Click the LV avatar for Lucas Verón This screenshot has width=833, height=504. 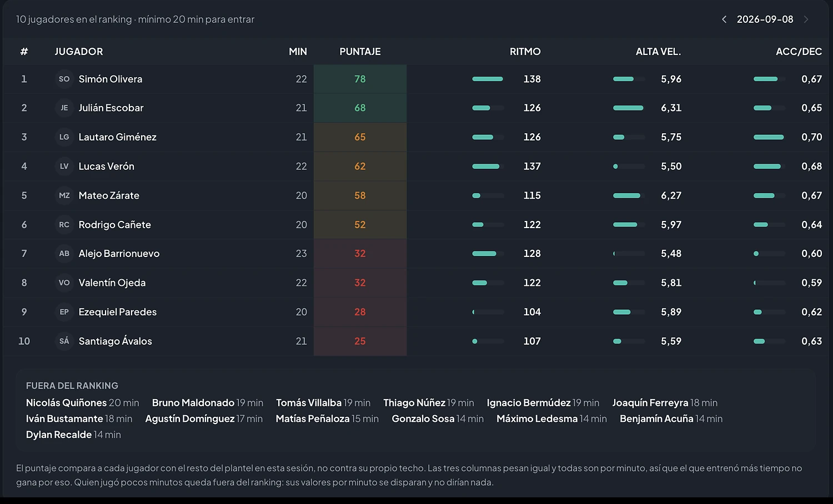point(64,166)
